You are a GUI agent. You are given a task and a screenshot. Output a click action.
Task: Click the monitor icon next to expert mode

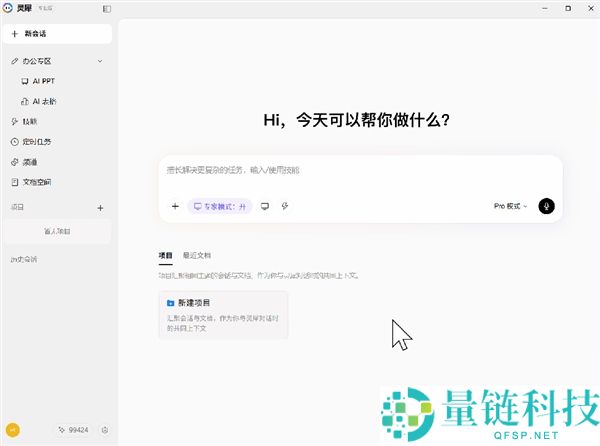[x=265, y=207]
